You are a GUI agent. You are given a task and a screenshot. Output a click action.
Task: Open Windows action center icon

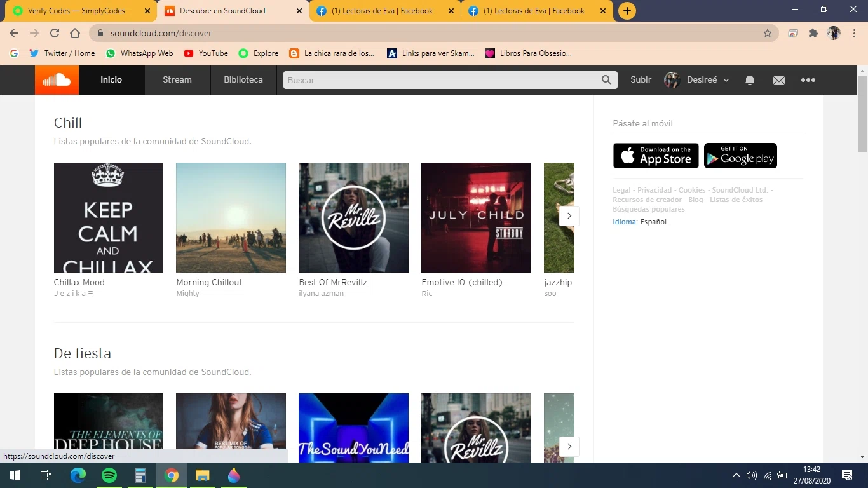[x=847, y=475]
